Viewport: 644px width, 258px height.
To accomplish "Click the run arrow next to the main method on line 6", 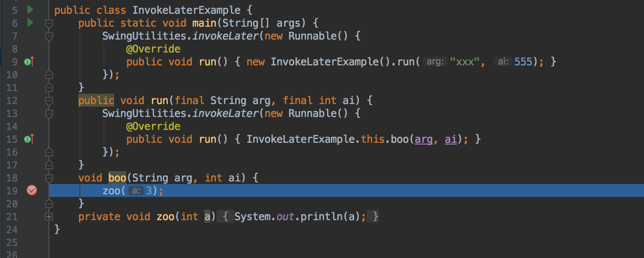I will [x=30, y=22].
